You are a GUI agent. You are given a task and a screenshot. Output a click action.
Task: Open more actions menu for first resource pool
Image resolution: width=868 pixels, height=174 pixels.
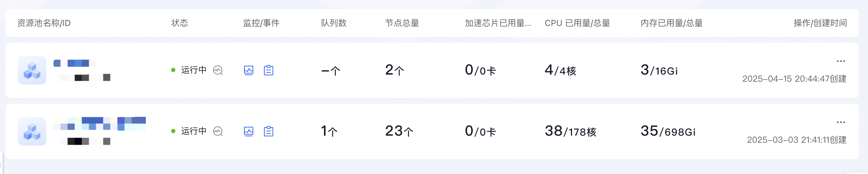[841, 61]
